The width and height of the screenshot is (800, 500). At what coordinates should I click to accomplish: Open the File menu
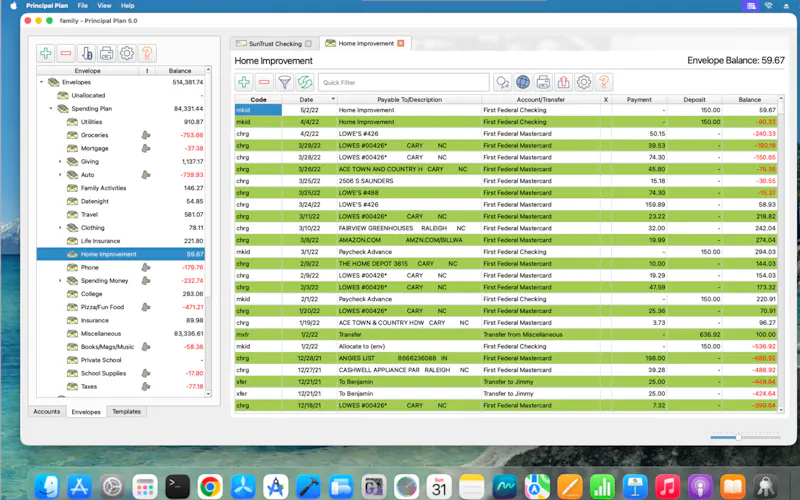pos(83,6)
